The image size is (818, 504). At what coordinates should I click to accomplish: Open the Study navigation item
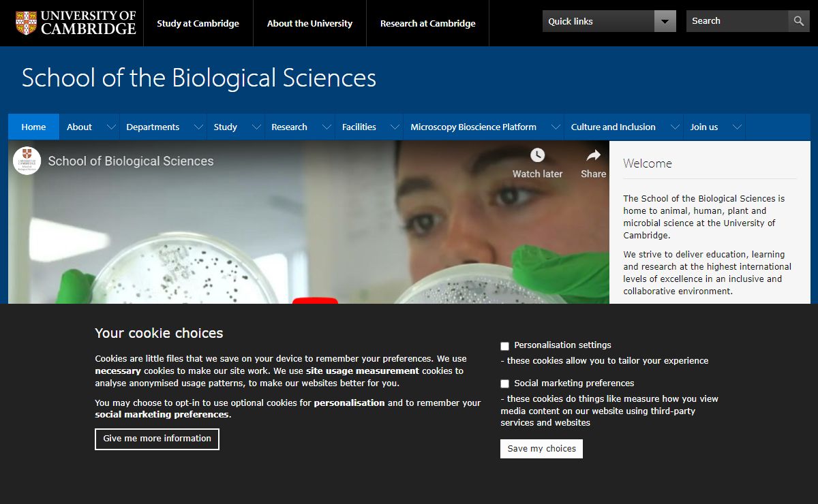[x=225, y=127]
